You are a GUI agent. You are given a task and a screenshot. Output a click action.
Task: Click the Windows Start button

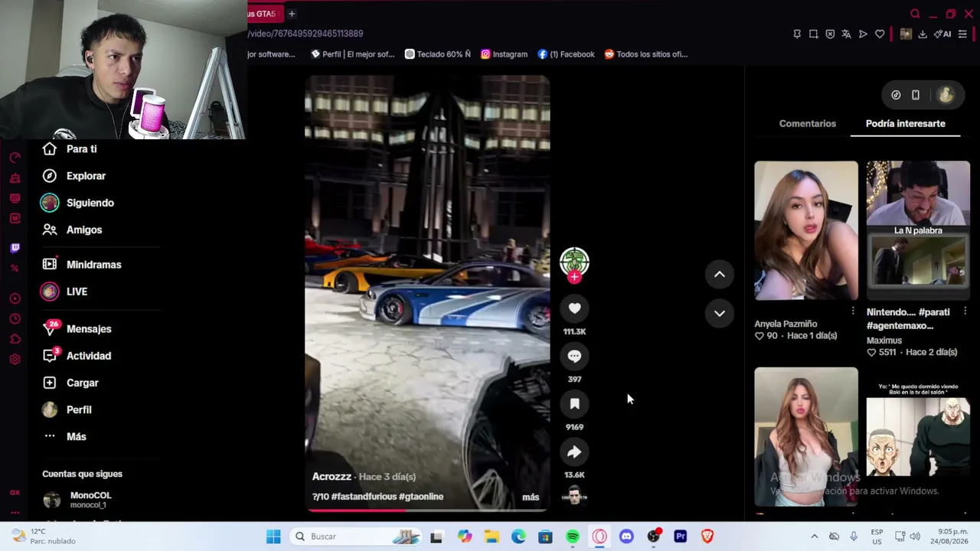pyautogui.click(x=273, y=536)
